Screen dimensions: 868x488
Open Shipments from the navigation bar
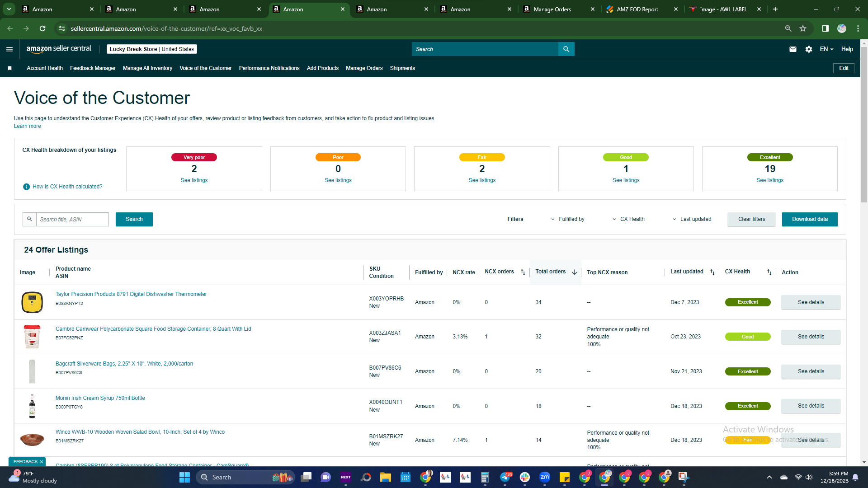point(402,68)
